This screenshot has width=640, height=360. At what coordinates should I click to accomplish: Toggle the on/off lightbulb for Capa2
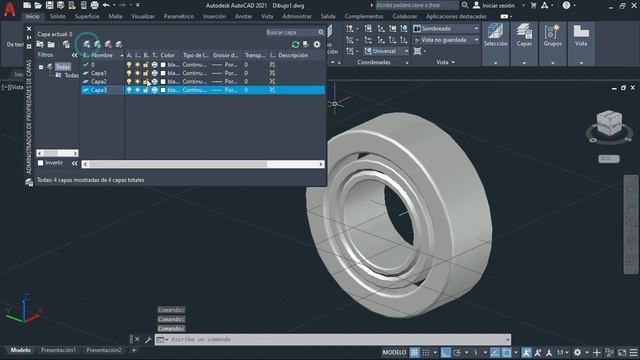tap(129, 82)
